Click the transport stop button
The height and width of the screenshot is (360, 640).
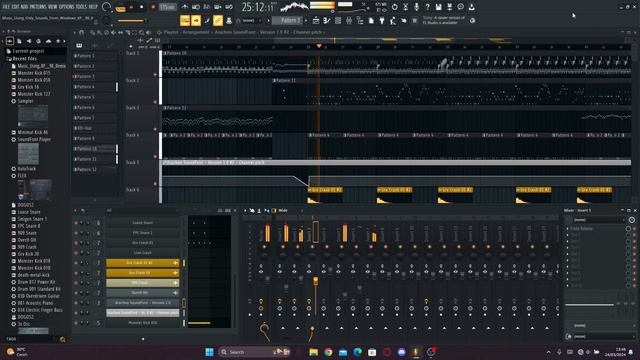pos(142,7)
